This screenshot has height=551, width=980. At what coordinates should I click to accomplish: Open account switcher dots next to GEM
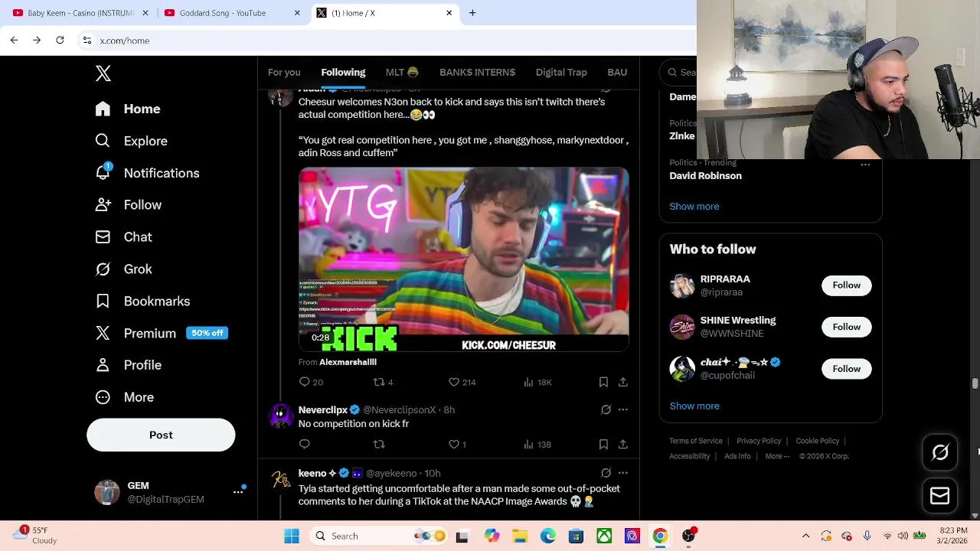point(238,492)
